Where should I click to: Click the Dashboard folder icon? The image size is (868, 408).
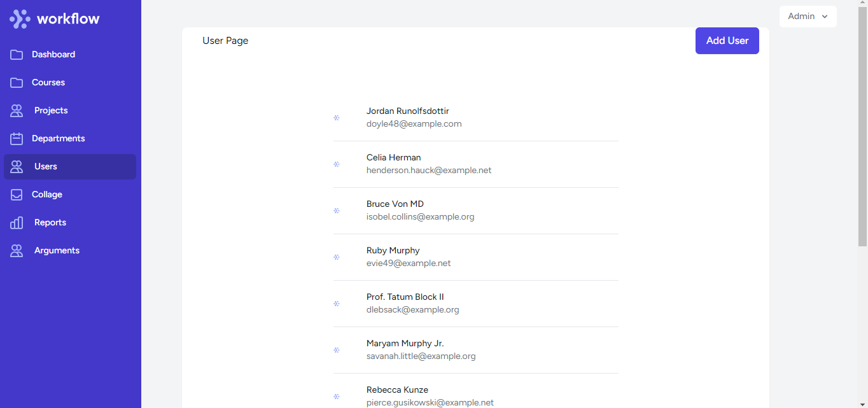click(17, 54)
